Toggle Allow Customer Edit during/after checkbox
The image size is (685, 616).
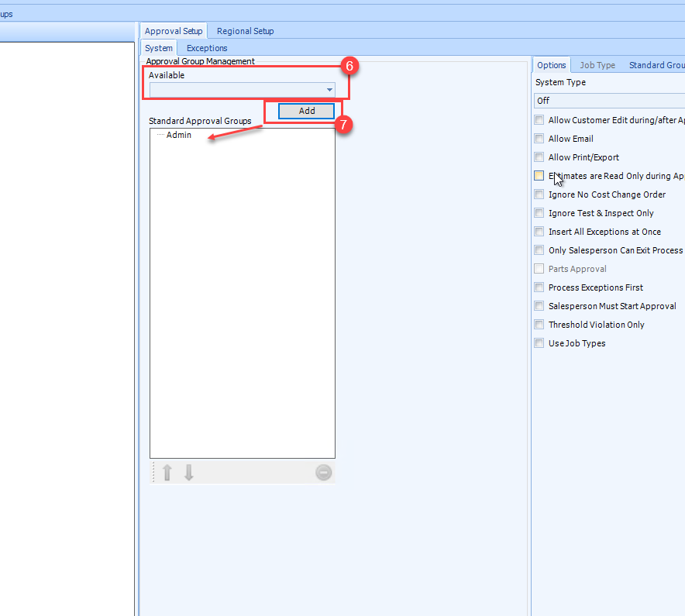pyautogui.click(x=539, y=119)
